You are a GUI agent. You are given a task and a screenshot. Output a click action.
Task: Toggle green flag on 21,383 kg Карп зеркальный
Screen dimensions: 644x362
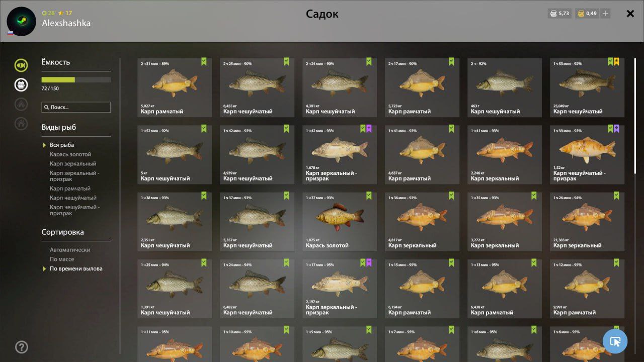[x=616, y=196]
